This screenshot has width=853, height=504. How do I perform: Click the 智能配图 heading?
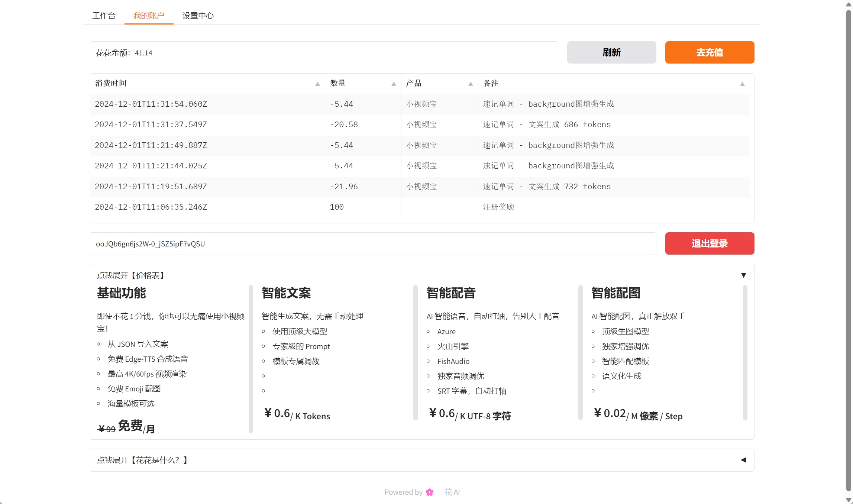click(616, 293)
